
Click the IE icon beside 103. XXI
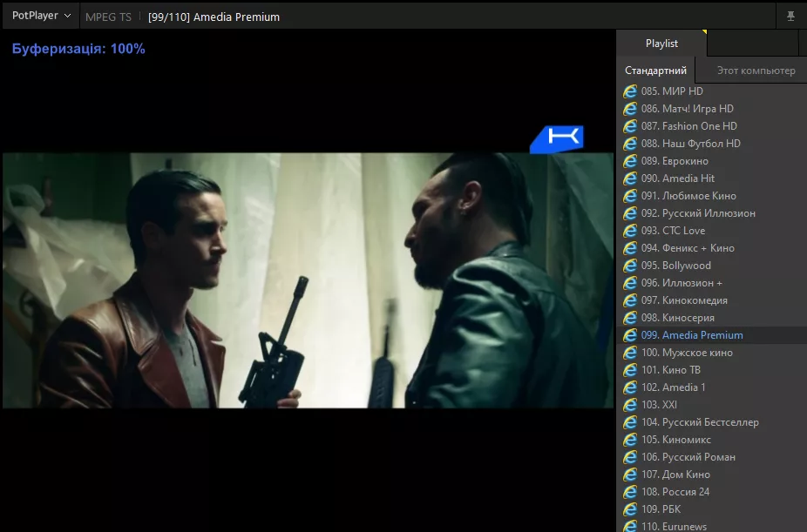630,405
